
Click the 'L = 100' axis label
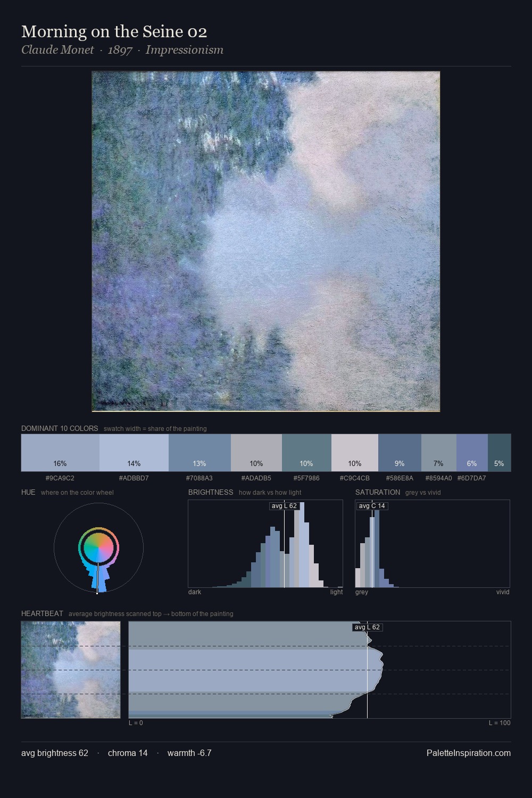(x=500, y=723)
